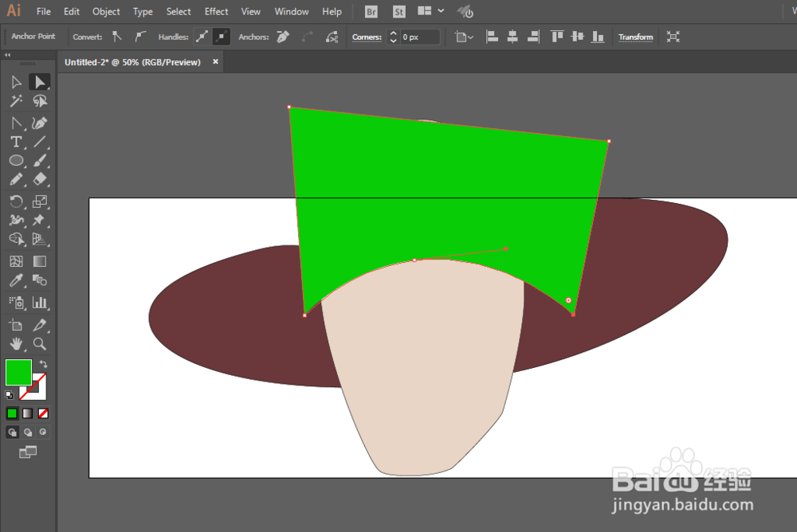797x532 pixels.
Task: Hide handles for multiple selected anchors
Action: [x=221, y=37]
